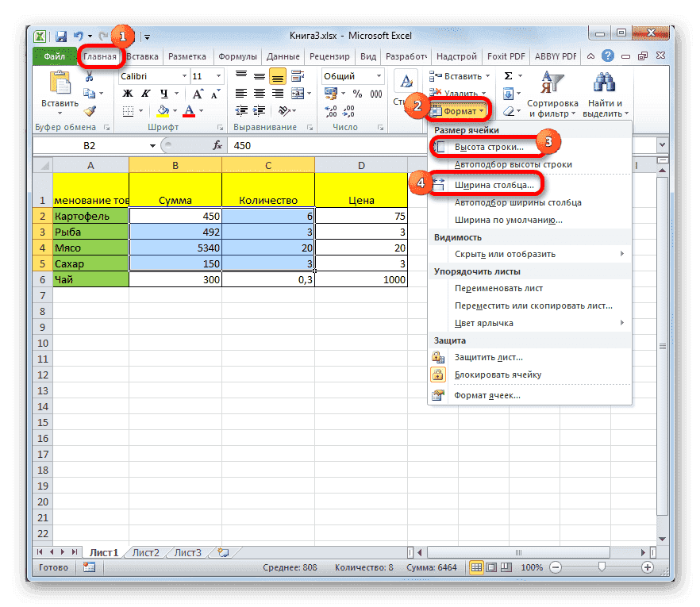
Task: Apply italic formatting to the selection
Action: (145, 94)
